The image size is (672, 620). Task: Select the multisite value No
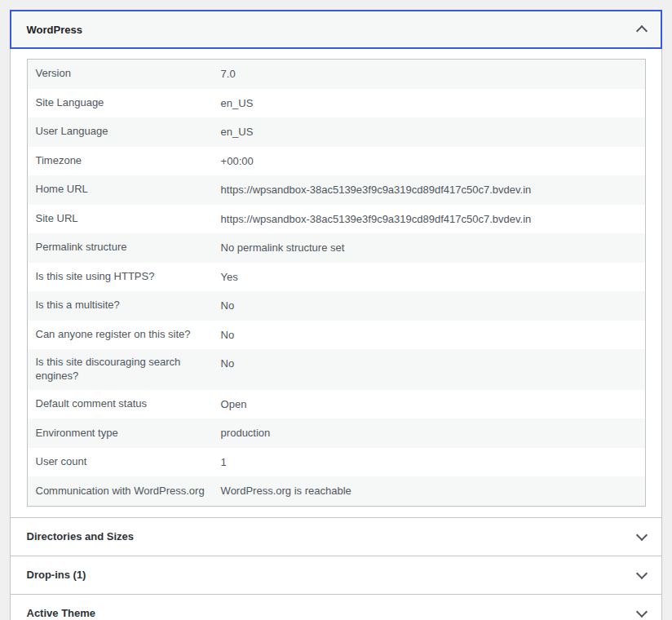point(228,306)
